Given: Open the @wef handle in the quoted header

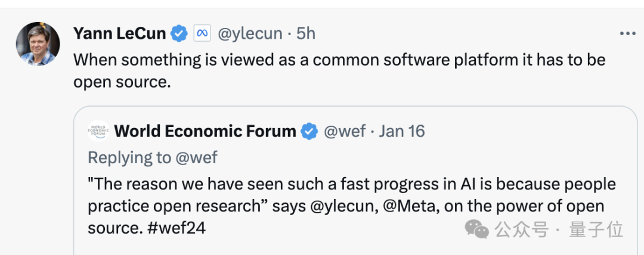Looking at the screenshot, I should coord(343,131).
